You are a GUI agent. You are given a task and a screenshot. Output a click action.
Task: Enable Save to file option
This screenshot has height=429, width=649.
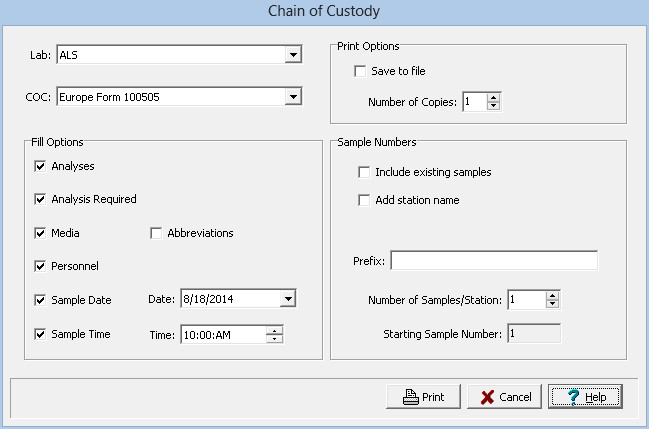360,72
